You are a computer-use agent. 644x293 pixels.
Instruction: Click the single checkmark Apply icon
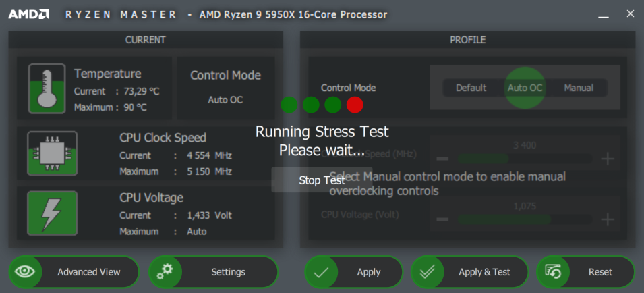[x=321, y=272]
